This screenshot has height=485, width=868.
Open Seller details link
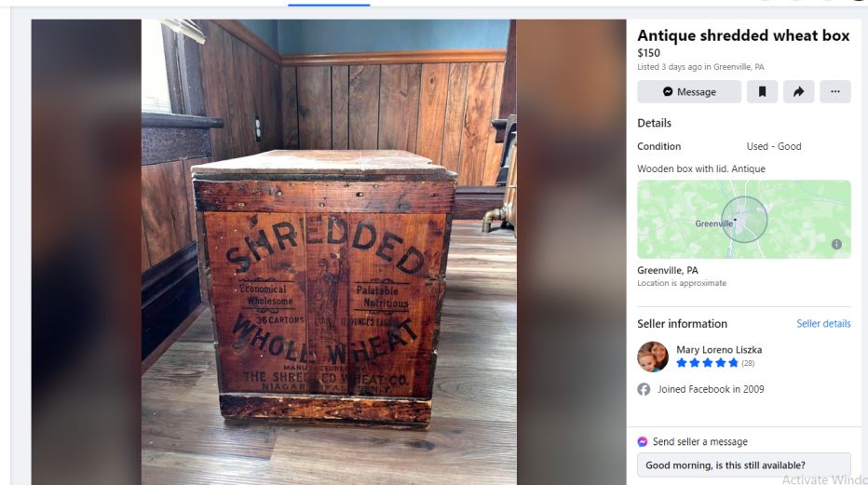pyautogui.click(x=823, y=324)
